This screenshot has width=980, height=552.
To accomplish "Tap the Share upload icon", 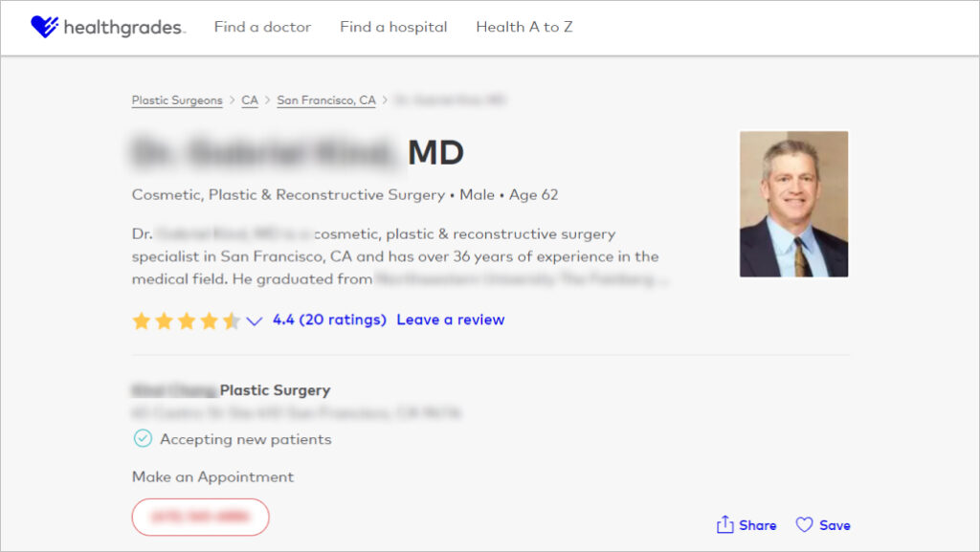I will 724,524.
